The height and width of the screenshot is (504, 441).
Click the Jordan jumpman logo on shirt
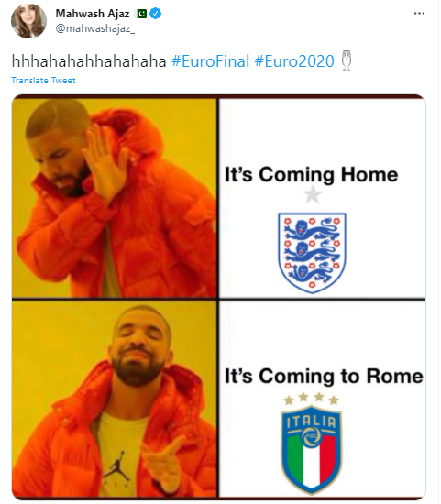coord(116,466)
